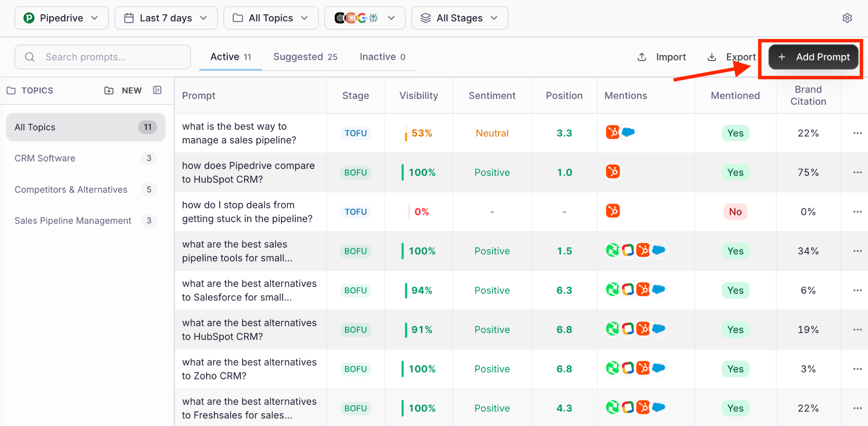
Task: Click the Import button
Action: point(662,57)
